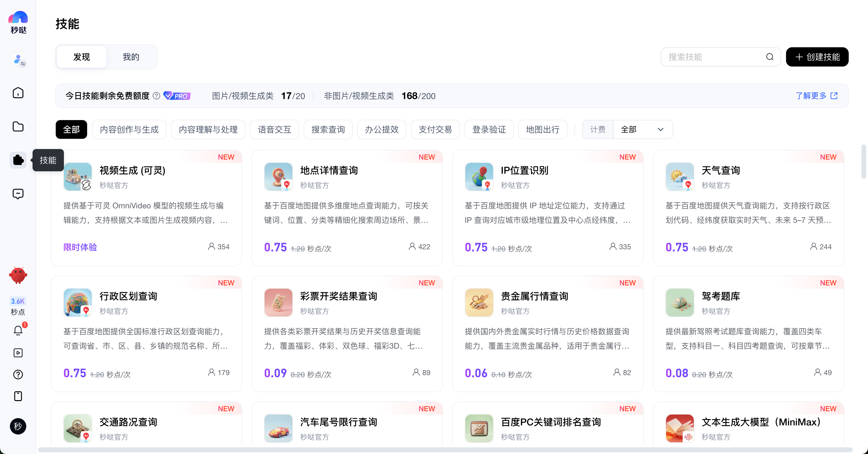
Task: Click 限时体验 on 视频生成 card
Action: (x=80, y=247)
